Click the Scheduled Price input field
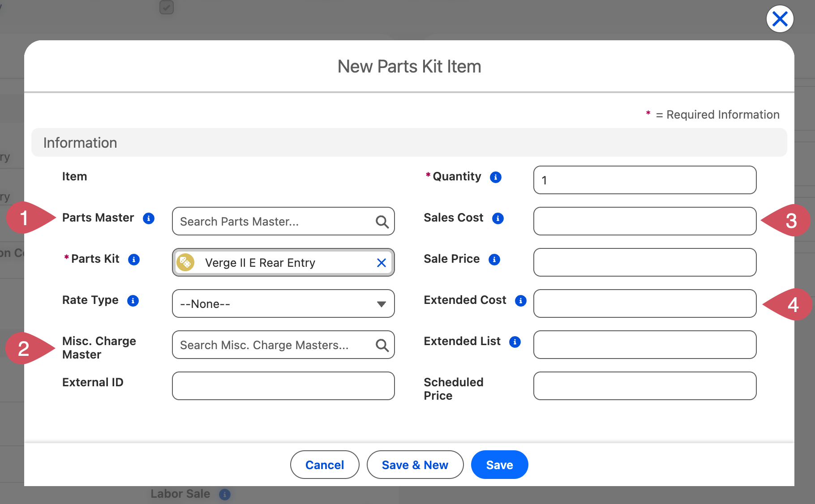The height and width of the screenshot is (504, 815). (645, 386)
